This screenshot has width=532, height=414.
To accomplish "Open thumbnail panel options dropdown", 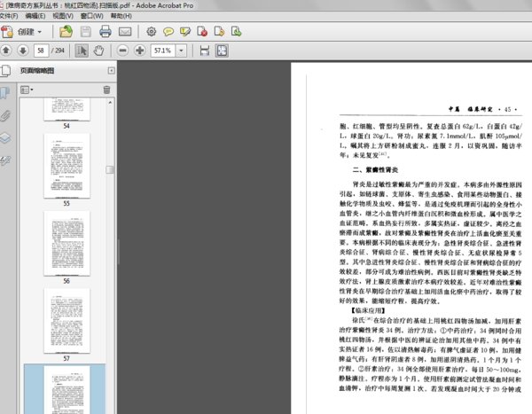I will pos(27,90).
